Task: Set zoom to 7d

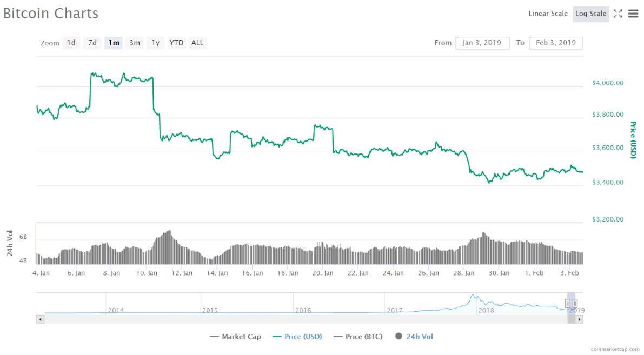Action: coord(92,43)
